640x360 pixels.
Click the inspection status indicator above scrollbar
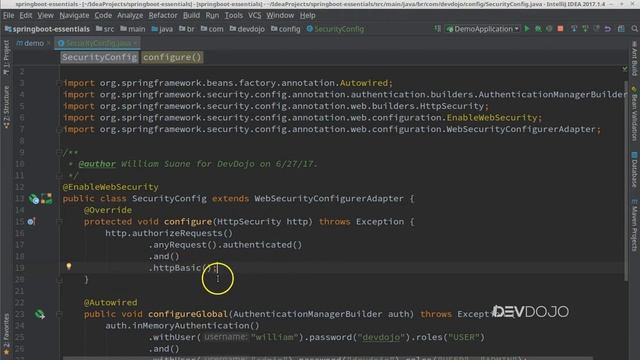[625, 69]
